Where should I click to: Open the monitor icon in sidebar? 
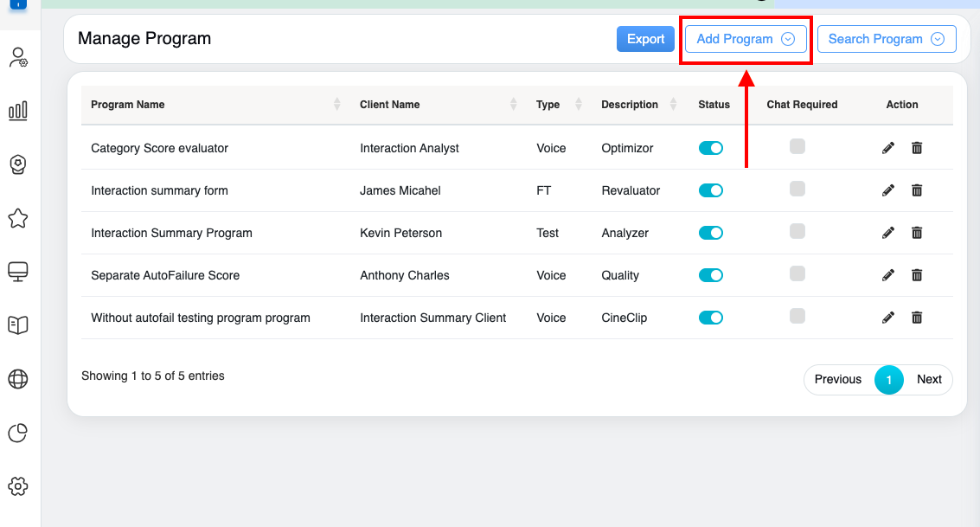click(18, 272)
